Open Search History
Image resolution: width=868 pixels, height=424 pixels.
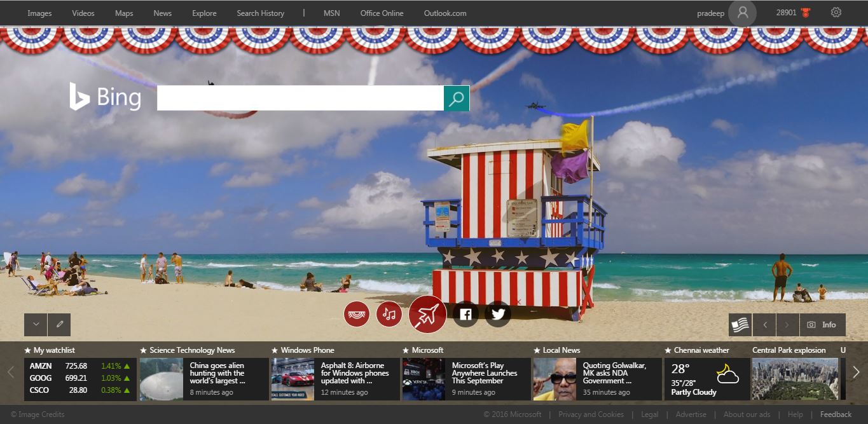coord(261,13)
